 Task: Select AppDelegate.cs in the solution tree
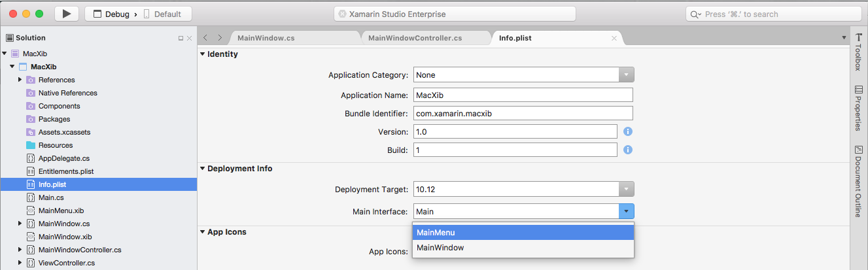63,158
